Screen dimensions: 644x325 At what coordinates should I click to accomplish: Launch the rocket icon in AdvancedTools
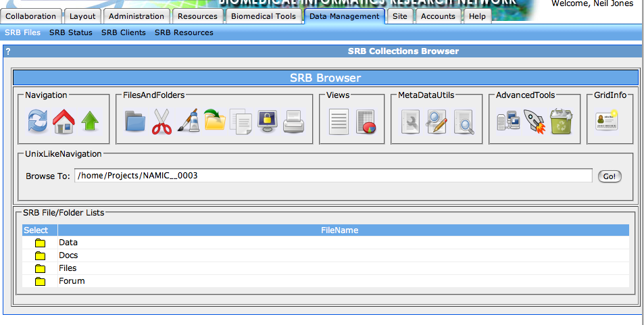(534, 122)
